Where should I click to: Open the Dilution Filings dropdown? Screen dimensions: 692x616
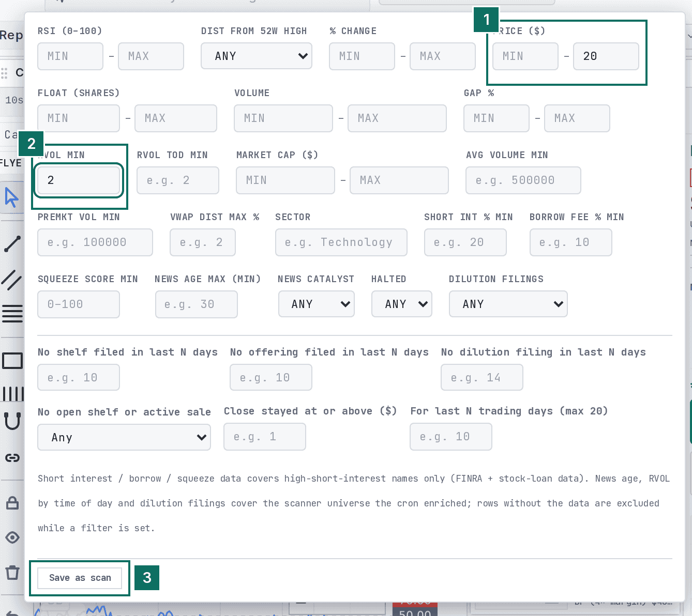point(508,304)
